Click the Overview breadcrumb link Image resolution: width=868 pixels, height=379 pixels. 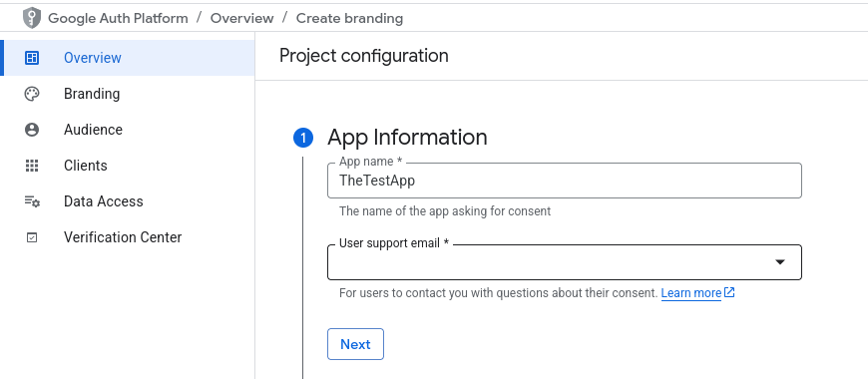tap(241, 18)
